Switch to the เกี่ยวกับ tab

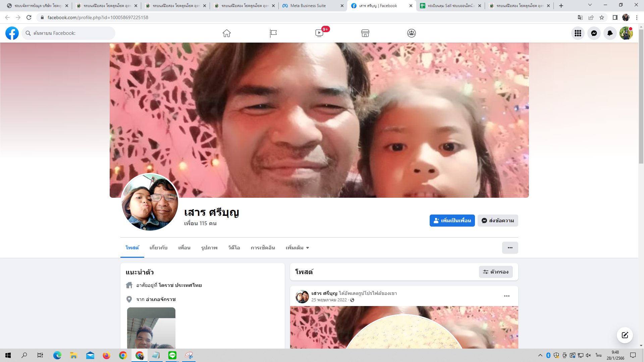coord(158,248)
